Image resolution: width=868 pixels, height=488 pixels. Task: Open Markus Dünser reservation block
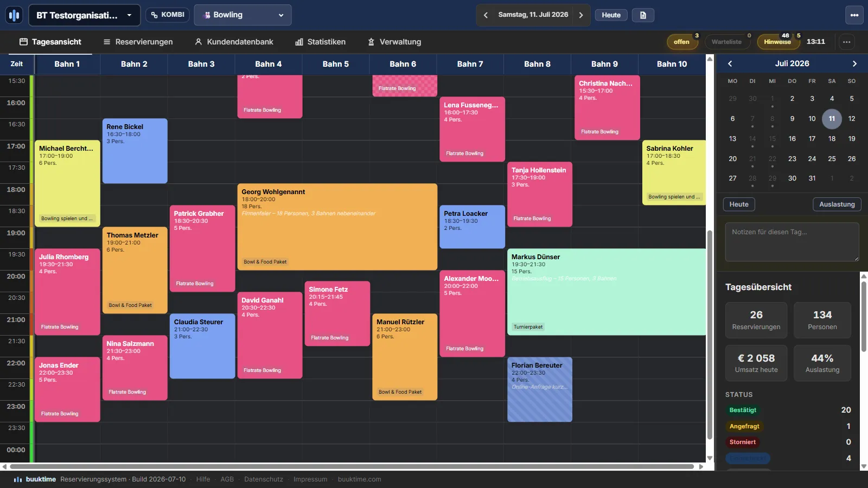click(x=607, y=292)
